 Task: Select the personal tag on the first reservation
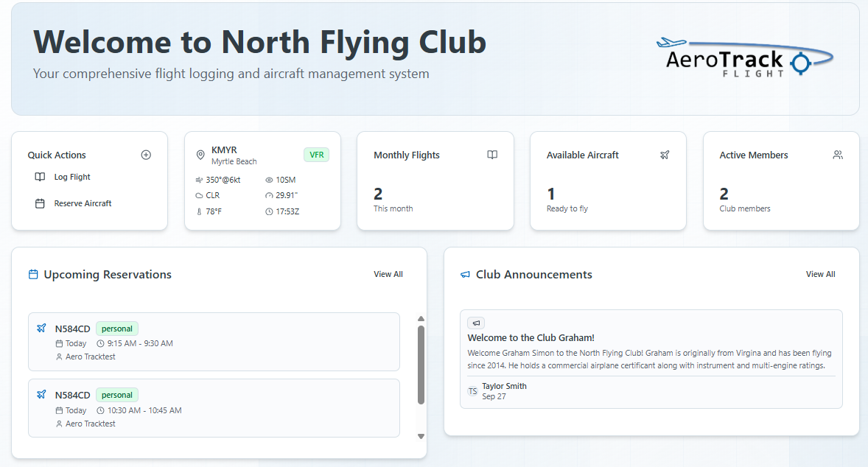pyautogui.click(x=116, y=328)
